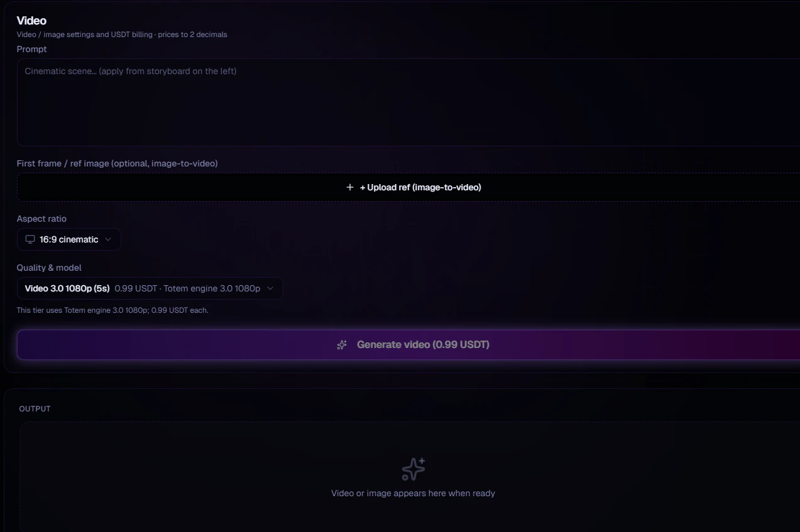Click the plus icon on Upload ref
This screenshot has width=800, height=532.
click(x=350, y=187)
